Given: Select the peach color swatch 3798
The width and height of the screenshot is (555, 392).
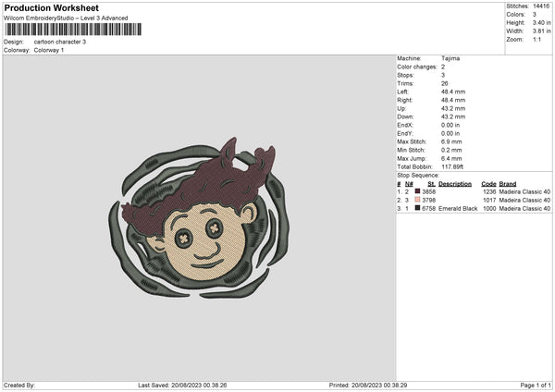Looking at the screenshot, I should point(418,200).
